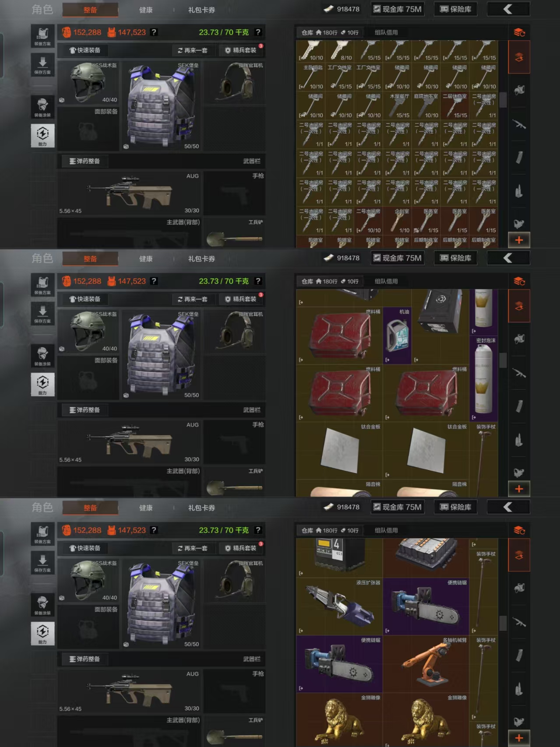Click the 木屋餐厅 key item

point(398,106)
